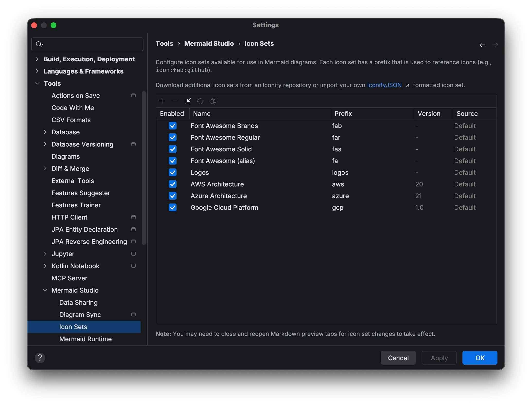Collapse the Tools section
This screenshot has height=406, width=532.
(x=37, y=83)
